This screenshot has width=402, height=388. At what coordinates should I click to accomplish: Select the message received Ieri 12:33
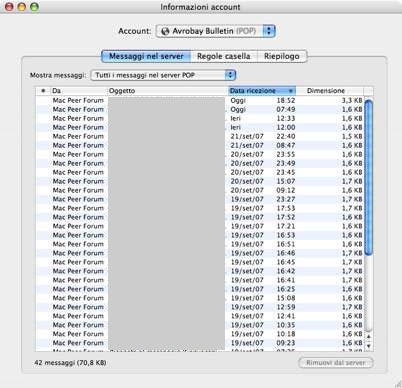coord(200,118)
